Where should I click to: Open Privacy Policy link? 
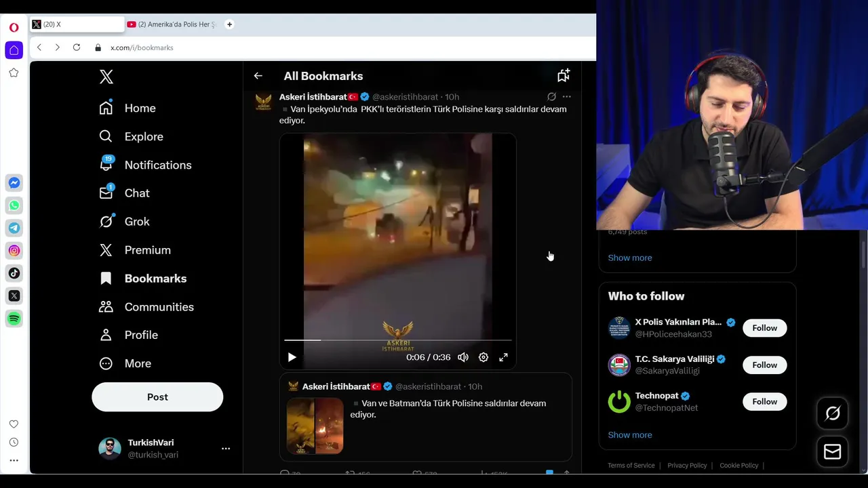pyautogui.click(x=687, y=466)
